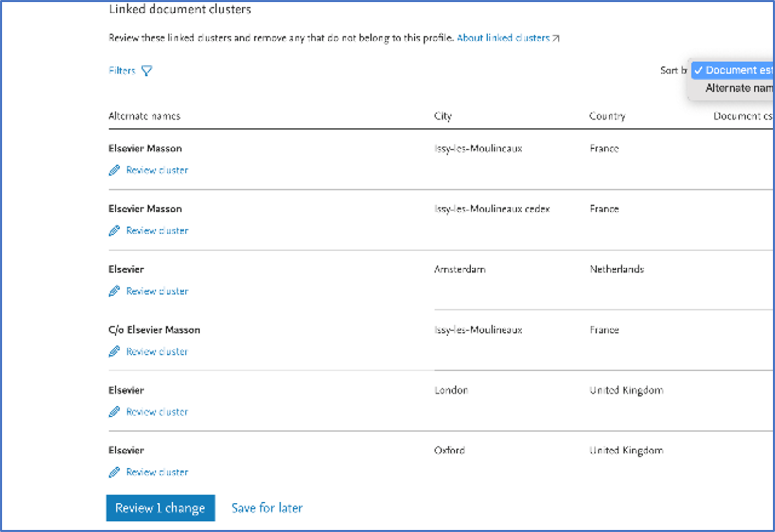Screen dimensions: 775x532
Task: Click the Issy-les-Moulineaux cedex city cell
Action: coord(492,209)
